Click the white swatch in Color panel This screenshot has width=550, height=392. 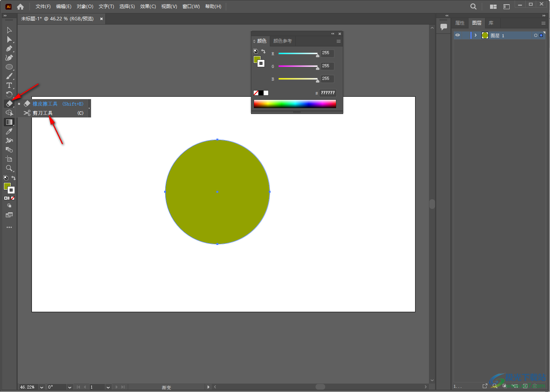pos(266,93)
